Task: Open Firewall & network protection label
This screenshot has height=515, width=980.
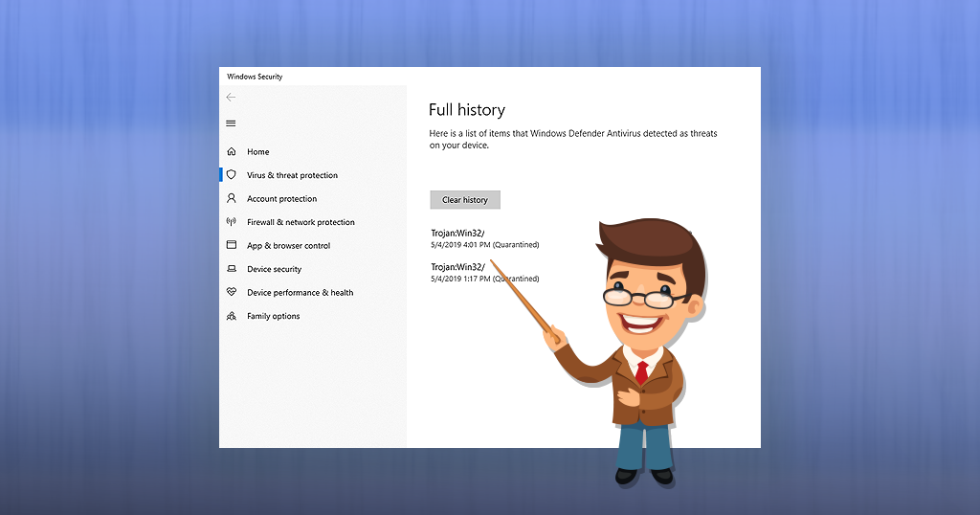Action: tap(301, 222)
